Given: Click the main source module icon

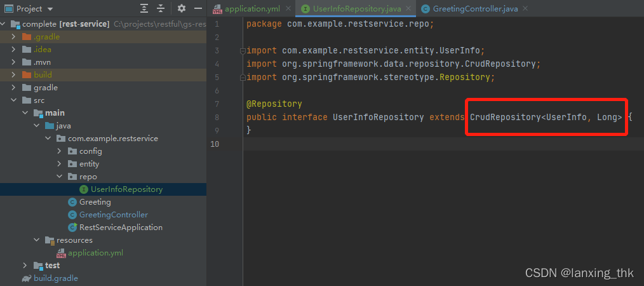Looking at the screenshot, I should [38, 113].
